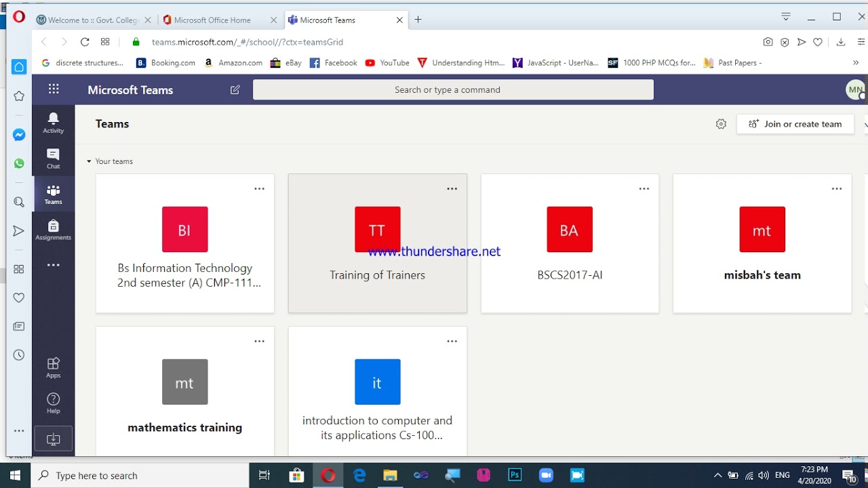Screen dimensions: 868x488
Task: Switch to Microsoft Office Home tab
Action: tap(221, 20)
